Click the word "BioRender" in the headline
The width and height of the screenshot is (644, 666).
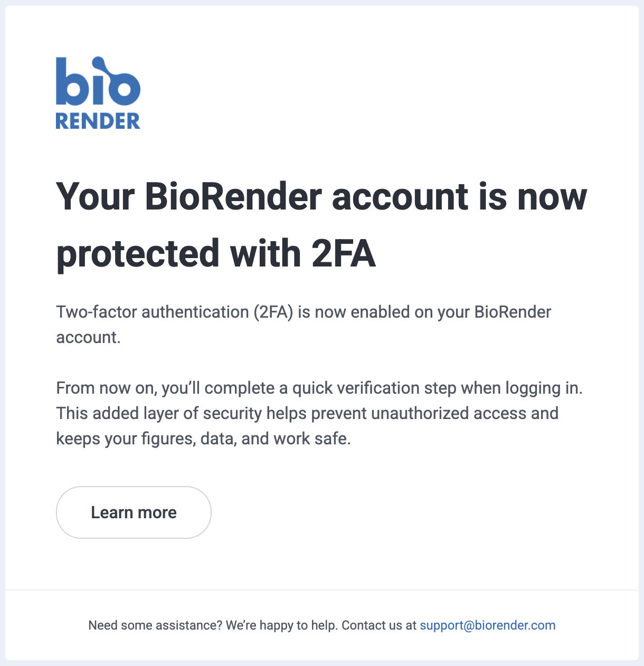(233, 197)
